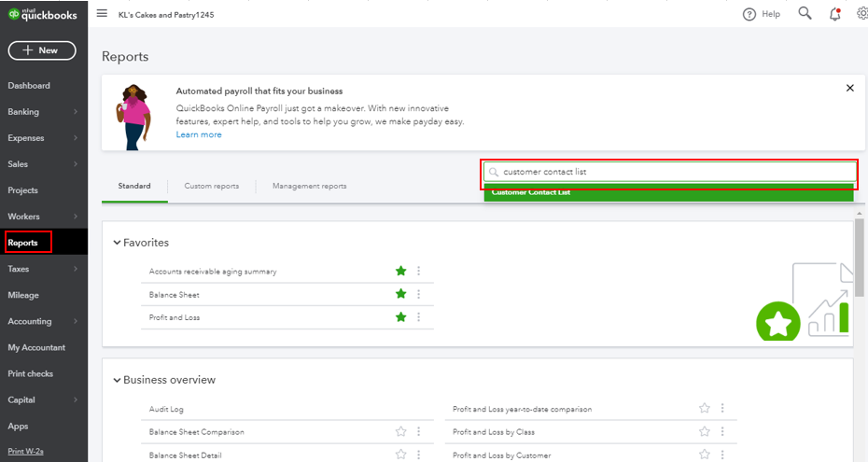Expand the Banking sidebar submenu

[75, 112]
